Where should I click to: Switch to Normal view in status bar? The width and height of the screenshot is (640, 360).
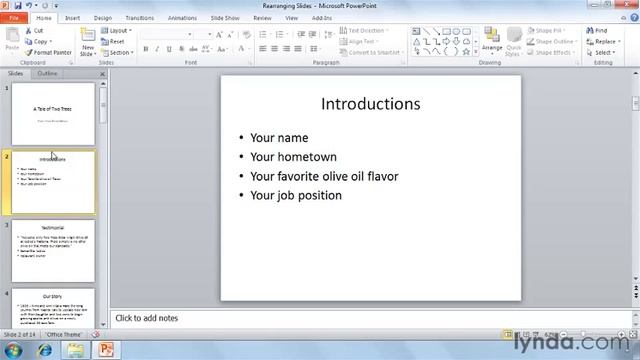pyautogui.click(x=507, y=334)
